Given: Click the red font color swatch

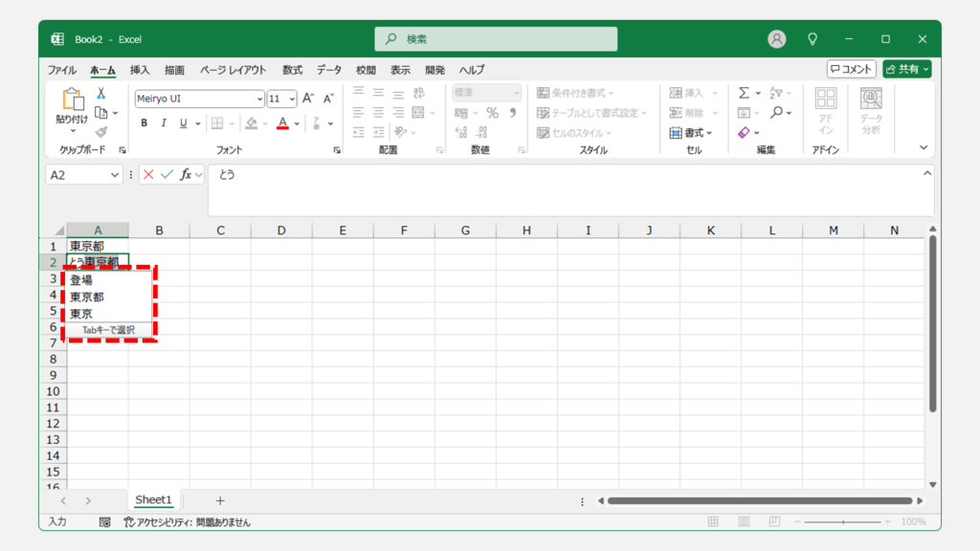Looking at the screenshot, I should 282,123.
